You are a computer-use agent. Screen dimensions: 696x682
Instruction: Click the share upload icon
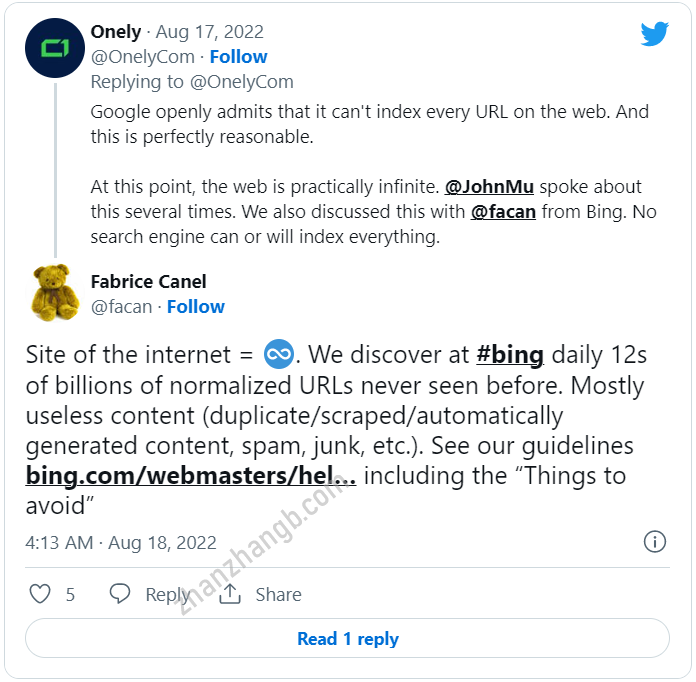click(x=230, y=594)
